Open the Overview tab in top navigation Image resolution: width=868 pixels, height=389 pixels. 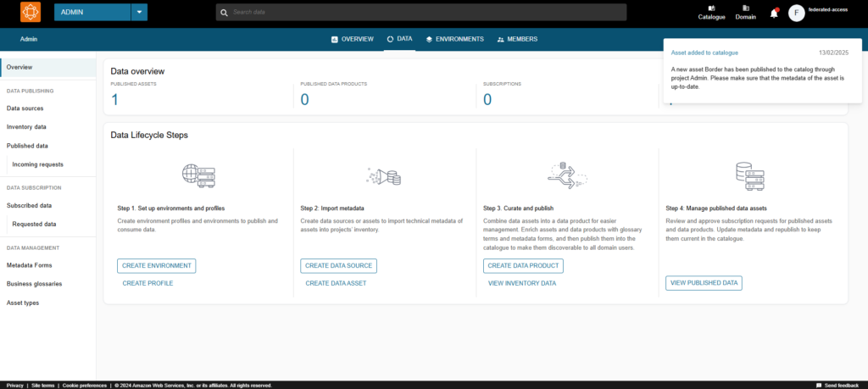352,39
